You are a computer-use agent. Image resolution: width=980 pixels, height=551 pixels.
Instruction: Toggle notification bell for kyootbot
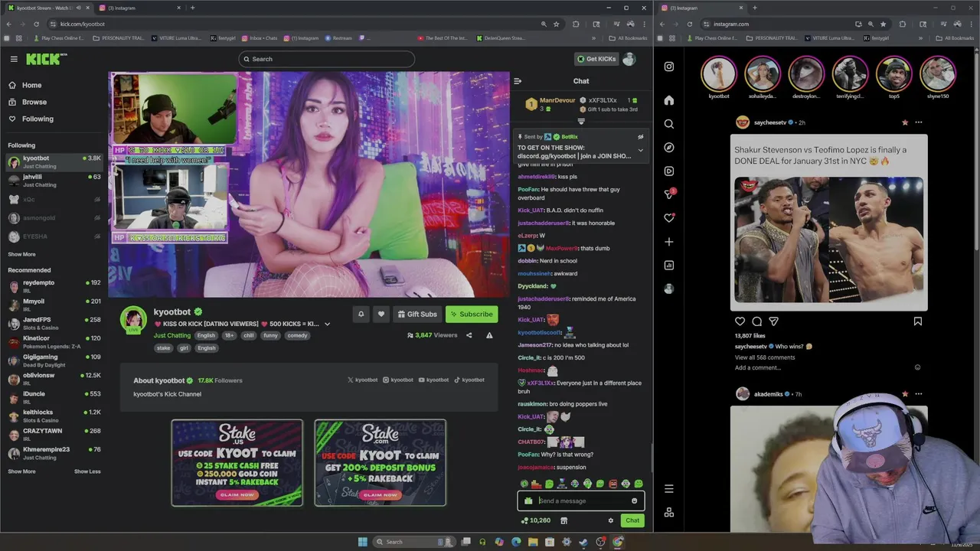[361, 314]
